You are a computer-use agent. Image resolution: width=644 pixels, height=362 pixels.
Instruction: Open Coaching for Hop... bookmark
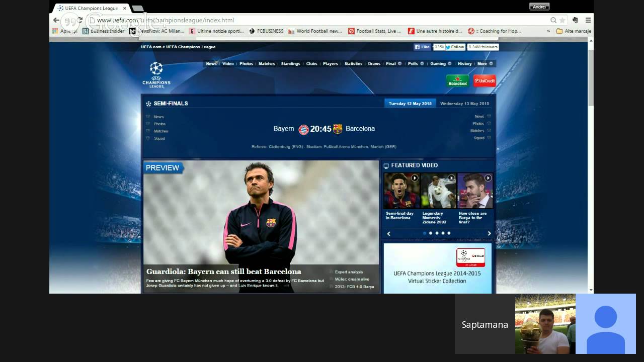495,31
